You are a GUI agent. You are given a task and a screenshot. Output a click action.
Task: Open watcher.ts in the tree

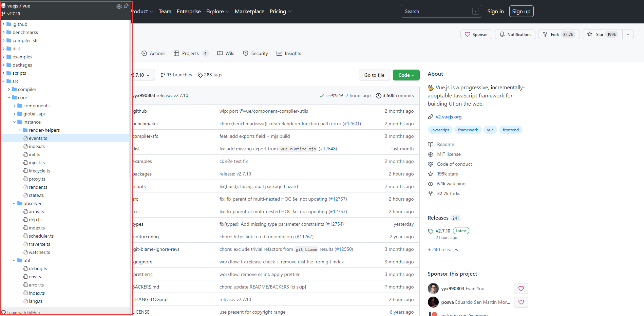click(x=39, y=252)
